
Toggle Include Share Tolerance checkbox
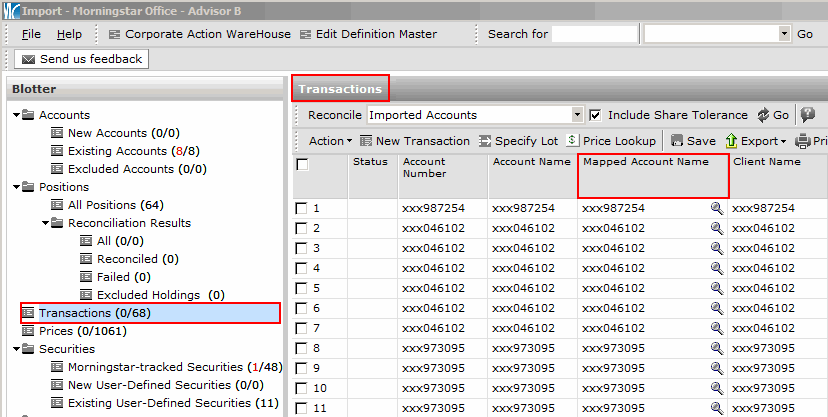[596, 115]
